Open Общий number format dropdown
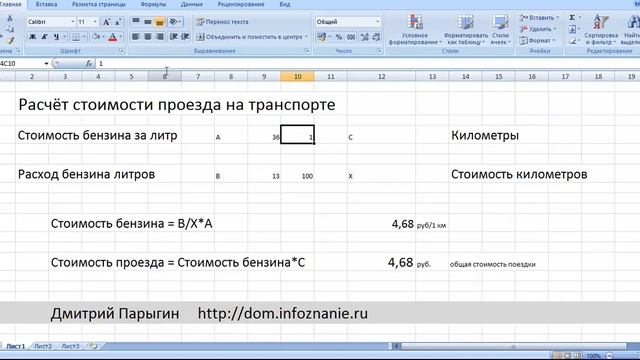 (x=378, y=22)
